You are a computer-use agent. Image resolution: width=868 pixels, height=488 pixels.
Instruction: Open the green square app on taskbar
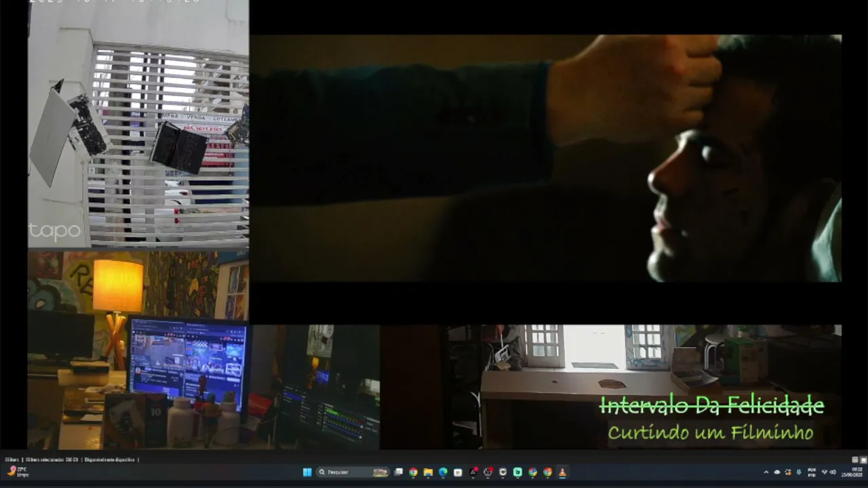(x=517, y=472)
